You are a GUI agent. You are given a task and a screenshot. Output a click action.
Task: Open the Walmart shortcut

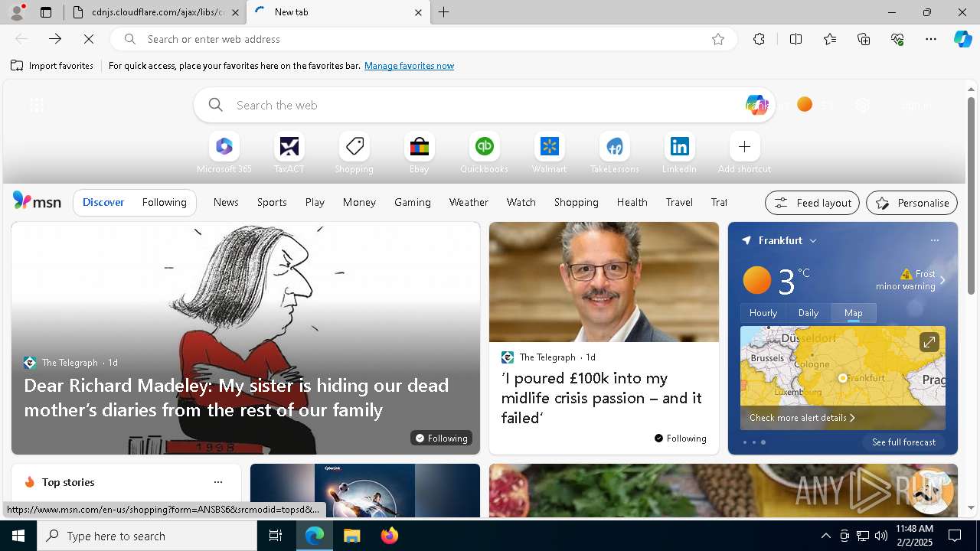(x=550, y=153)
